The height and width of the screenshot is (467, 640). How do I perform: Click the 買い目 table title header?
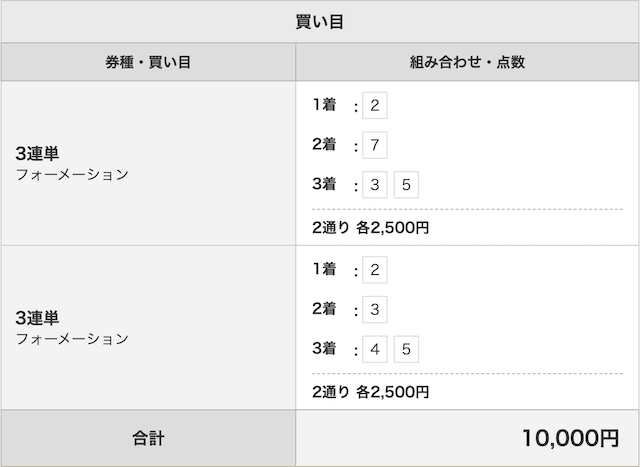coord(320,21)
